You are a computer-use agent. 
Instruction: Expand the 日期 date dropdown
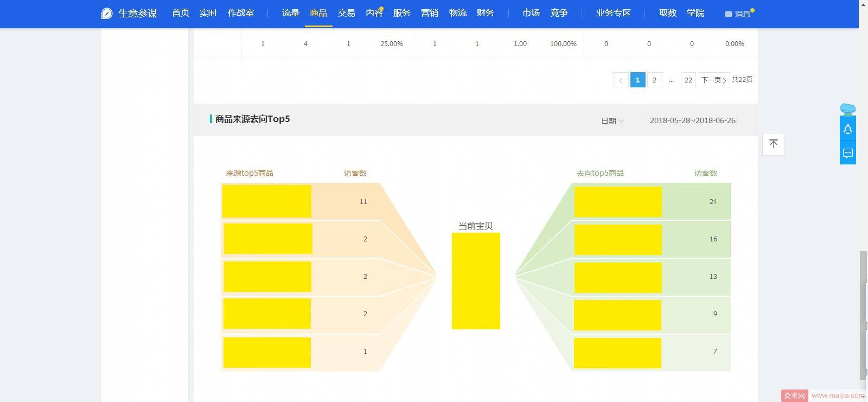[612, 121]
